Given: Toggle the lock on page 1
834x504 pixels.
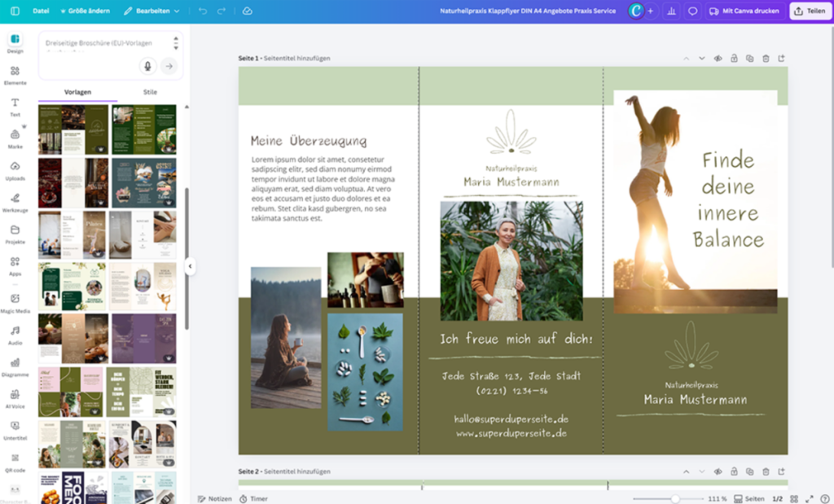Looking at the screenshot, I should [x=734, y=59].
